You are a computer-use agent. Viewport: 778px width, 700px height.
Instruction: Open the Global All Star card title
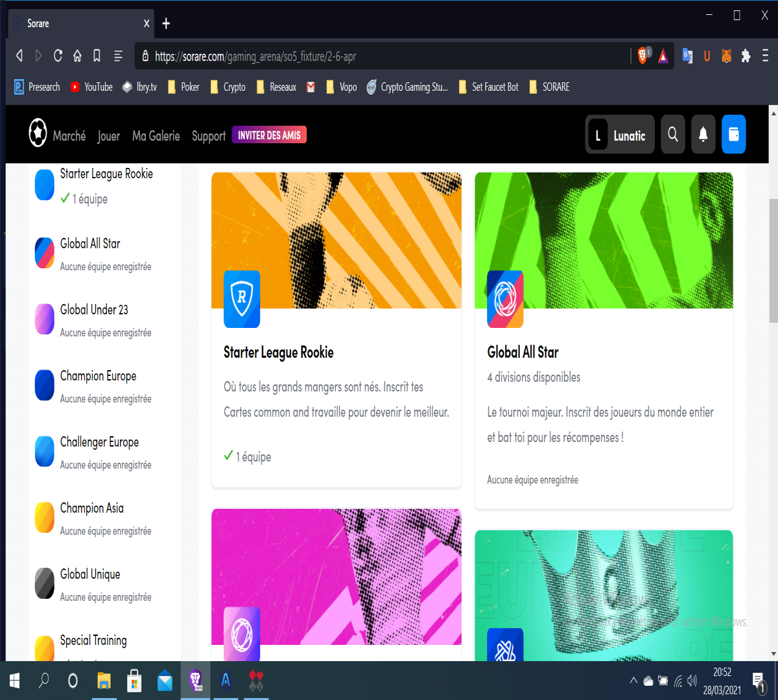click(523, 352)
